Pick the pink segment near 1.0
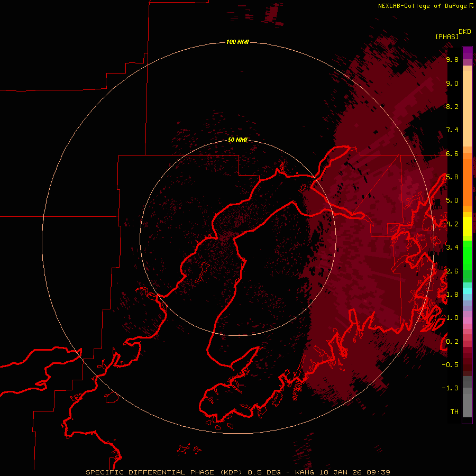Viewport: 476px width, 476px height. (x=467, y=321)
